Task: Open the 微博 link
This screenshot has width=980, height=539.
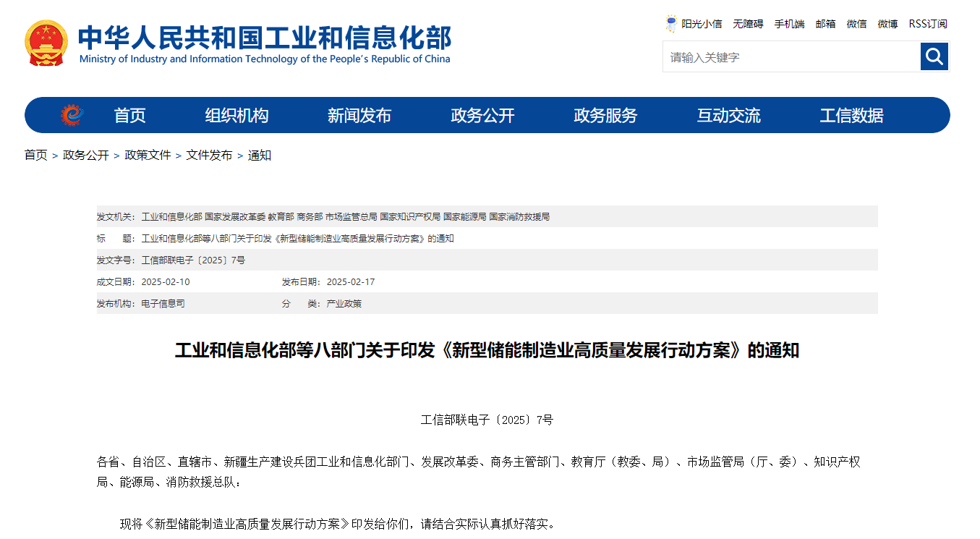Action: click(887, 24)
